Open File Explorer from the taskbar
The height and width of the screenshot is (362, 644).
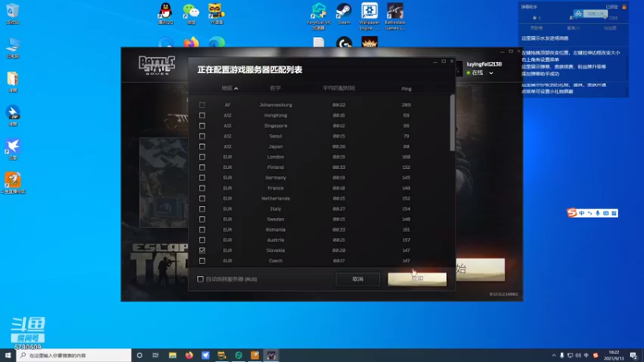[x=172, y=355]
